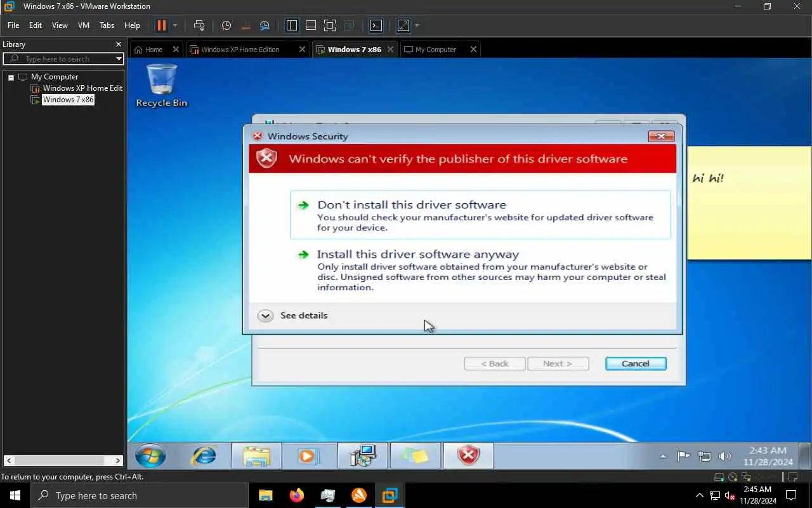The height and width of the screenshot is (508, 812).
Task: Select My Computer in the library tree
Action: [55, 77]
